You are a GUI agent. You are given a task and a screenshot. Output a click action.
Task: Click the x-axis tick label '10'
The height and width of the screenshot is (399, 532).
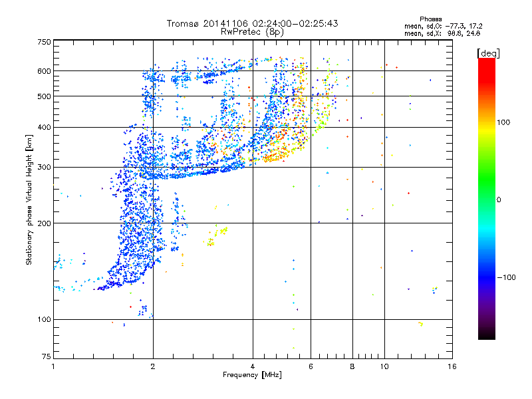tap(384, 366)
